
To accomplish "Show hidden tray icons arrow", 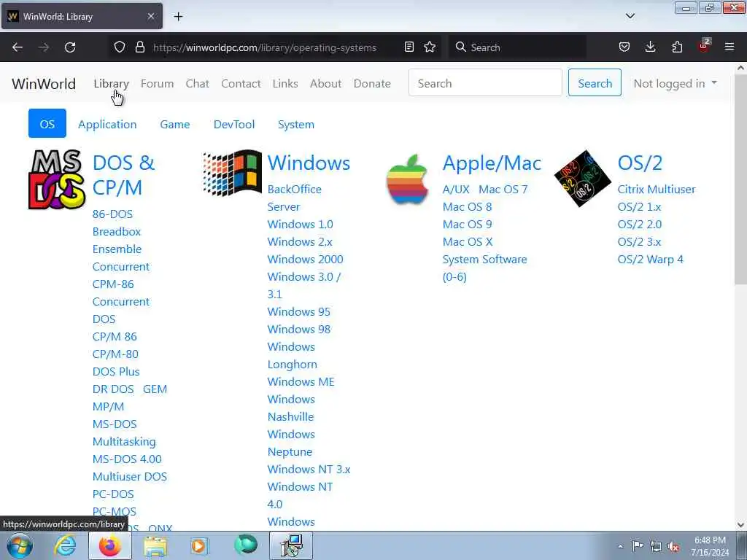I will pos(620,546).
